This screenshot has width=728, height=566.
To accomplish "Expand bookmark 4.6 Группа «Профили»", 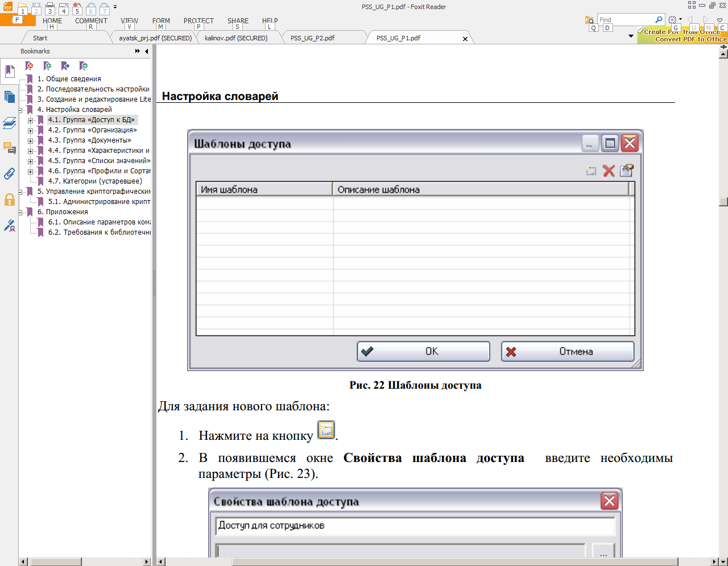I will (x=31, y=171).
